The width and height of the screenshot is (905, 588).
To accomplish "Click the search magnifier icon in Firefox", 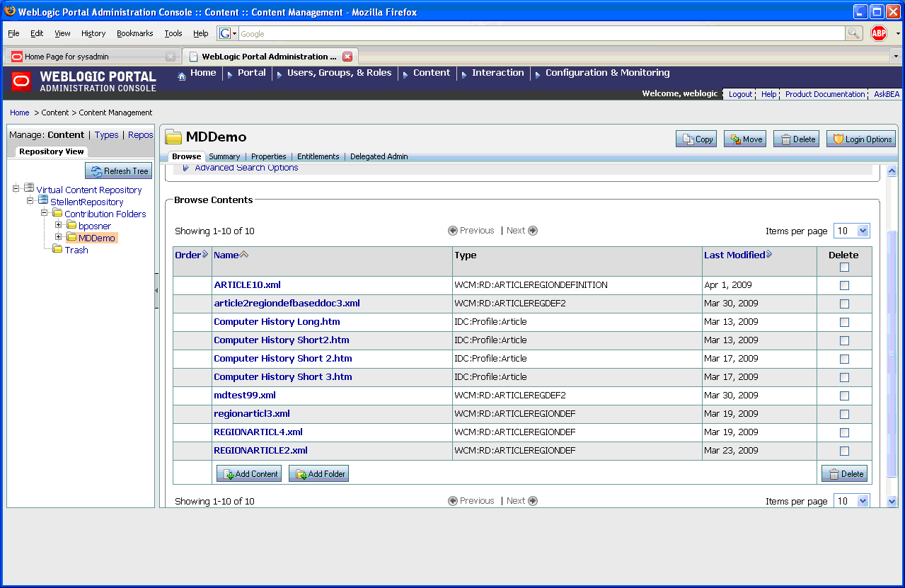I will coord(854,33).
